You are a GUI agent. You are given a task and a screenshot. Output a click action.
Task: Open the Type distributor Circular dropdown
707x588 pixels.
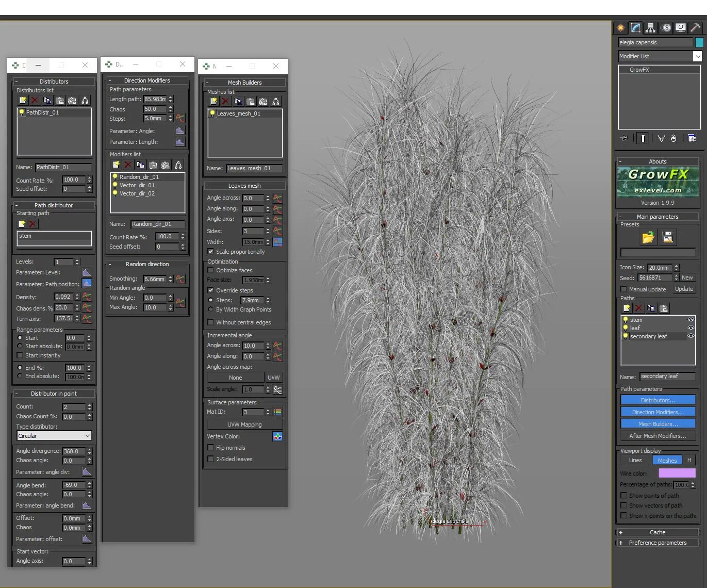pos(54,436)
